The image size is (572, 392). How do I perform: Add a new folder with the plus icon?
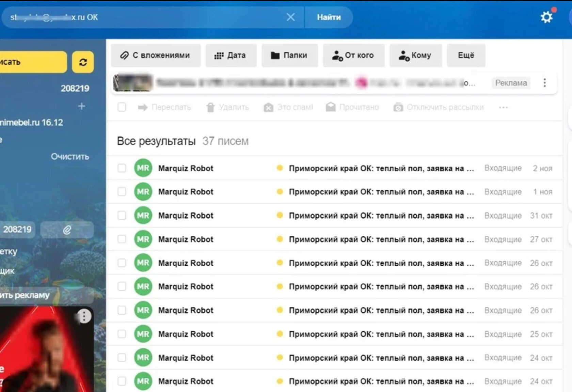point(81,106)
